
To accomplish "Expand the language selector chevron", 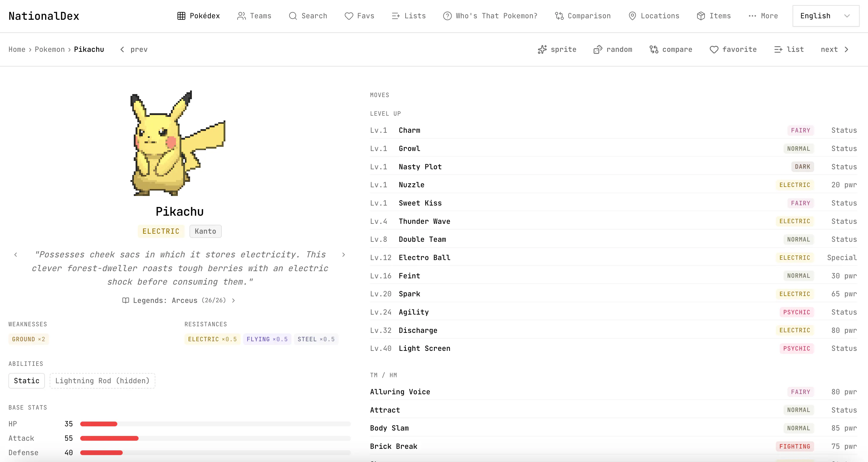I will click(847, 16).
